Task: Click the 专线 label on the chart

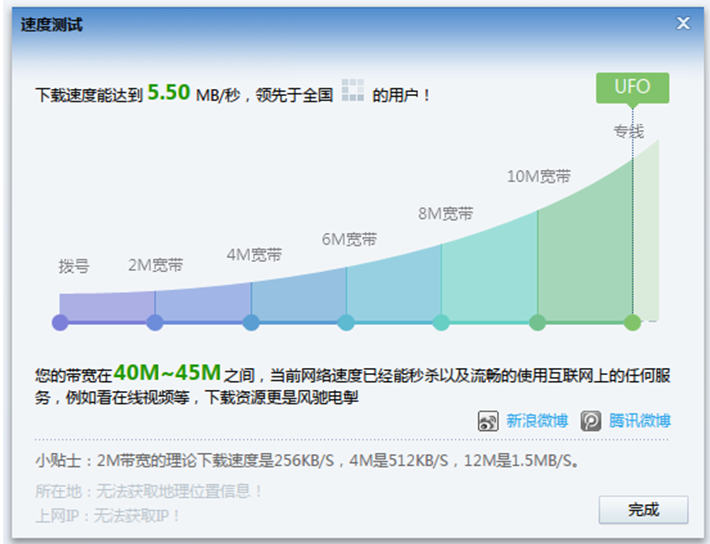Action: [x=629, y=131]
